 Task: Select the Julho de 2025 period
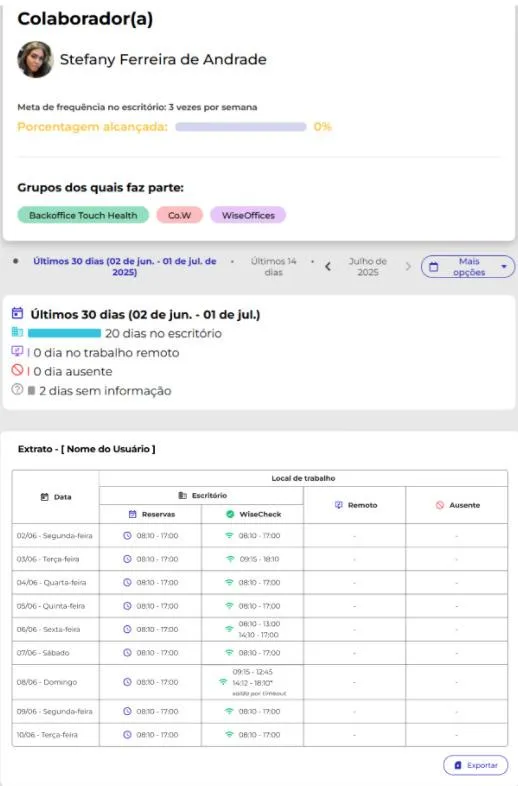(368, 267)
